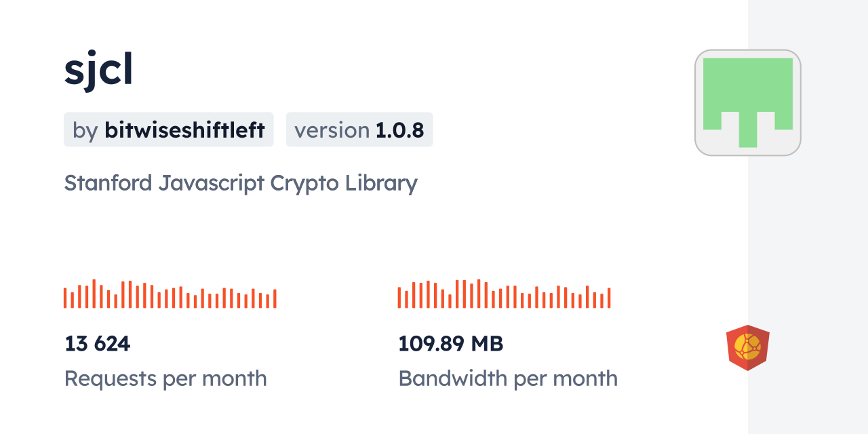Click the jsDelivr shield logo
Image resolution: width=868 pixels, height=434 pixels.
tap(747, 347)
